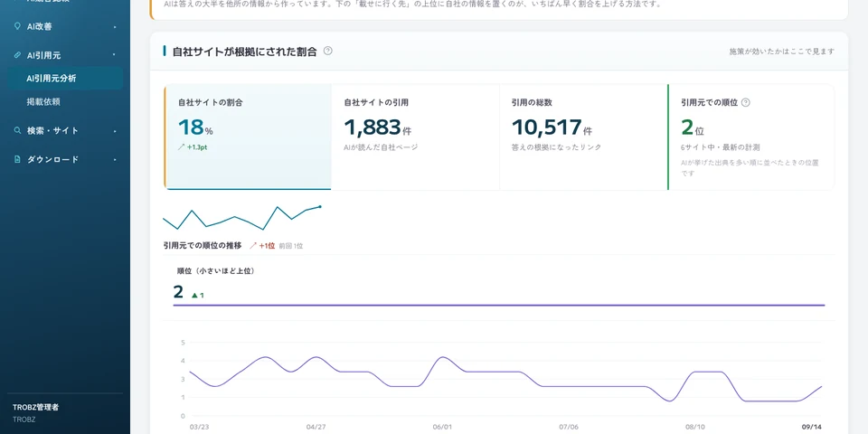This screenshot has height=434, width=868.
Task: Select the 自社サイトの引用 1,883件 card
Action: click(x=415, y=137)
